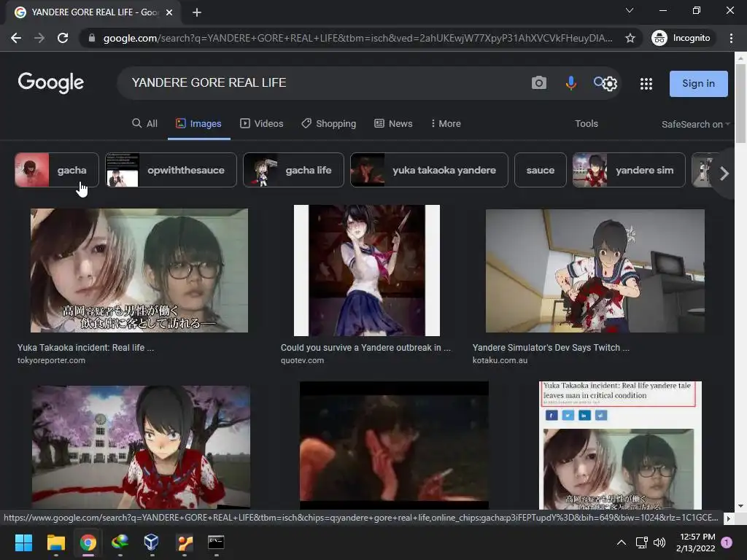Open the quotev.com anime girl thumbnail
The height and width of the screenshot is (560, 747).
[366, 271]
